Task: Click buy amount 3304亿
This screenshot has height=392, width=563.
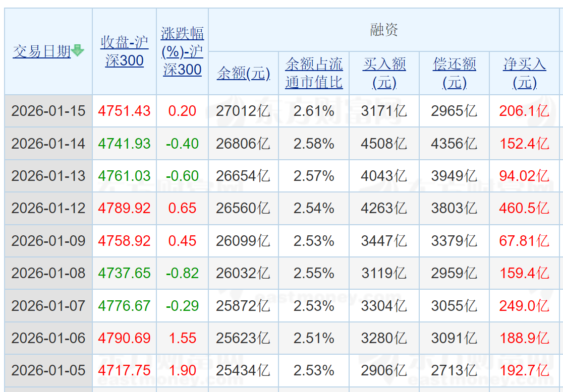Action: coord(384,305)
